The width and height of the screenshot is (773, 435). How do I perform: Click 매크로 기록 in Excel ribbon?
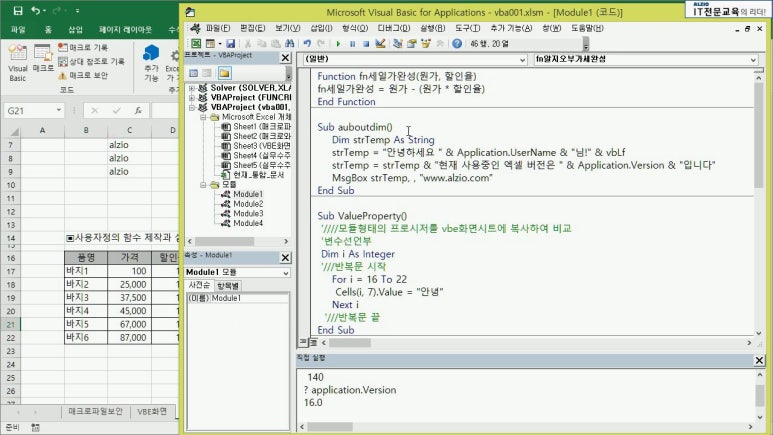coord(83,47)
